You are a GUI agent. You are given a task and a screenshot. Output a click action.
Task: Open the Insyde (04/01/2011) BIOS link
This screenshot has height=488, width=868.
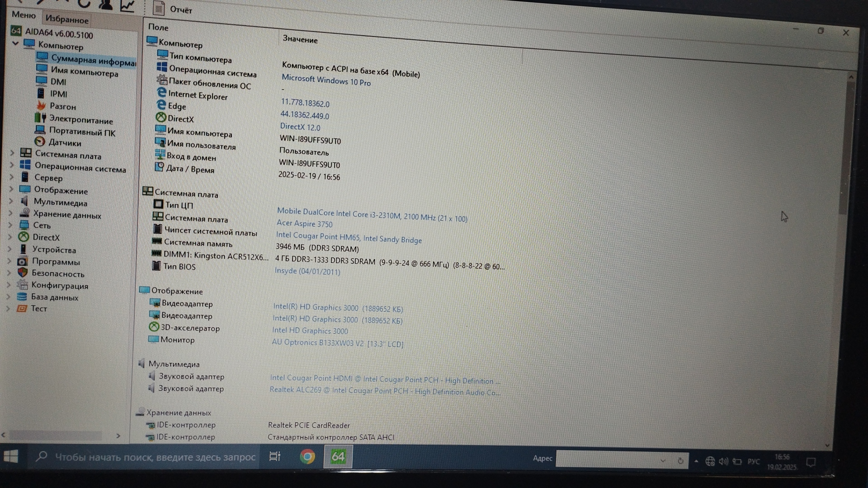pyautogui.click(x=307, y=271)
